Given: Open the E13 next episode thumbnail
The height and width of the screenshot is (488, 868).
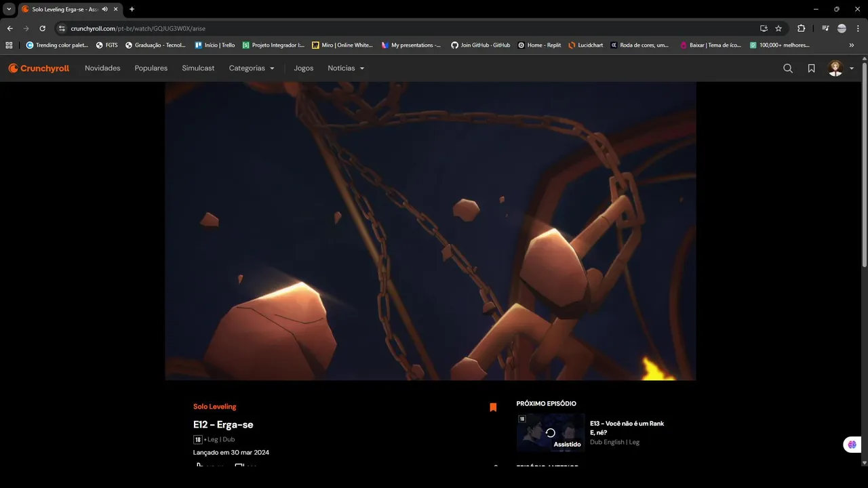Looking at the screenshot, I should click(x=551, y=432).
